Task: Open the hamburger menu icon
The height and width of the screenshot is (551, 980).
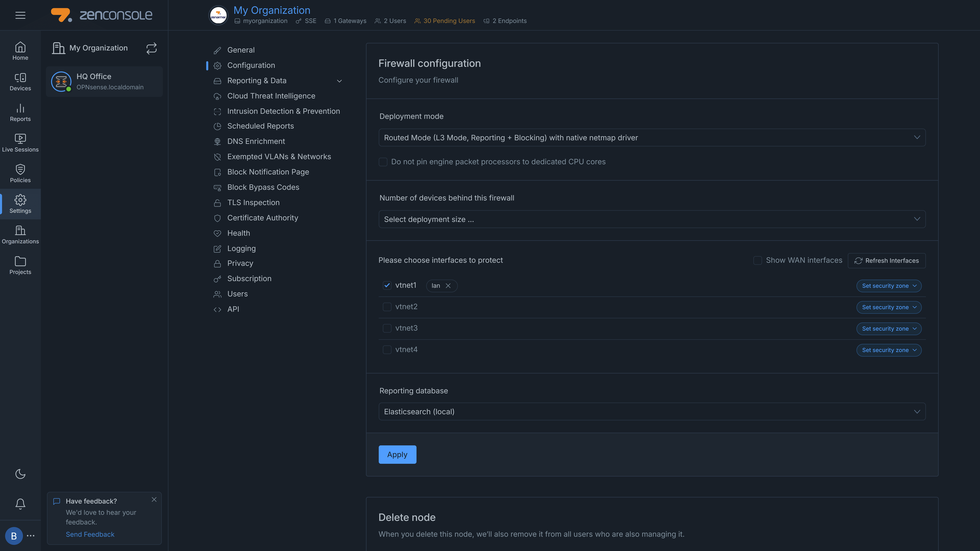Action: click(20, 15)
